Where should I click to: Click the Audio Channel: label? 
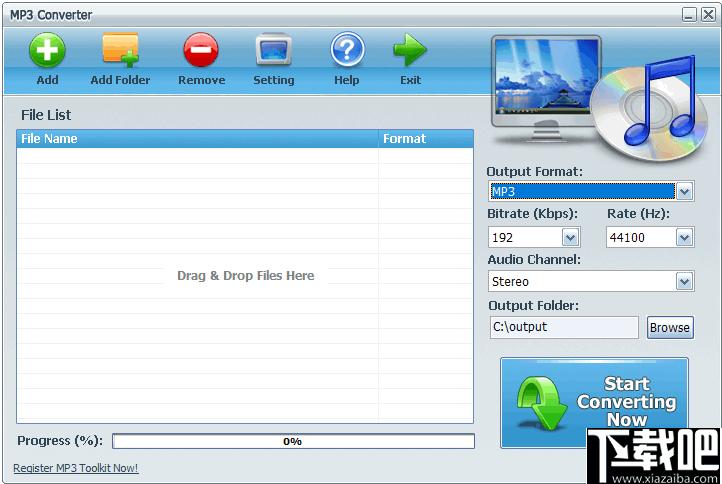[x=534, y=260]
